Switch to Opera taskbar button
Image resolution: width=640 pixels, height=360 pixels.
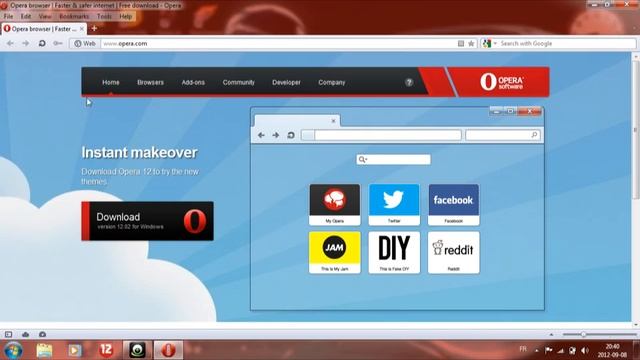click(x=168, y=350)
